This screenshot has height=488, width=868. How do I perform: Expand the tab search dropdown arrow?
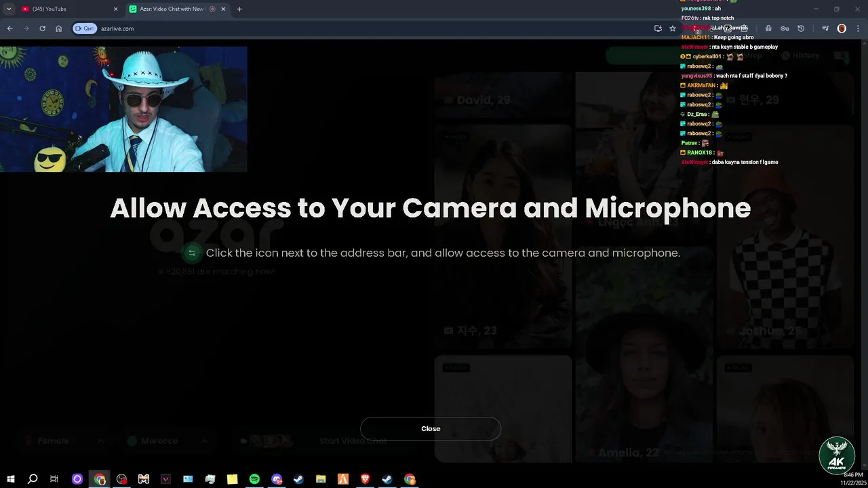click(9, 9)
